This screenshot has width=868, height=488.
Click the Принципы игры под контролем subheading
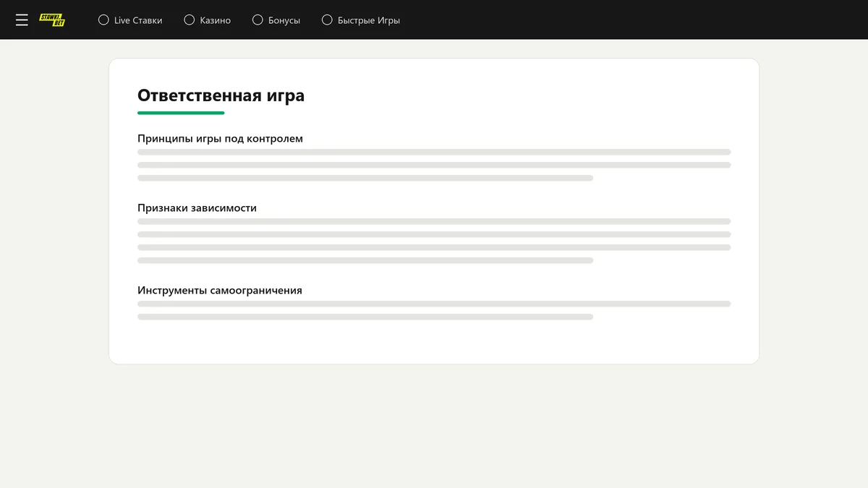[x=220, y=139]
